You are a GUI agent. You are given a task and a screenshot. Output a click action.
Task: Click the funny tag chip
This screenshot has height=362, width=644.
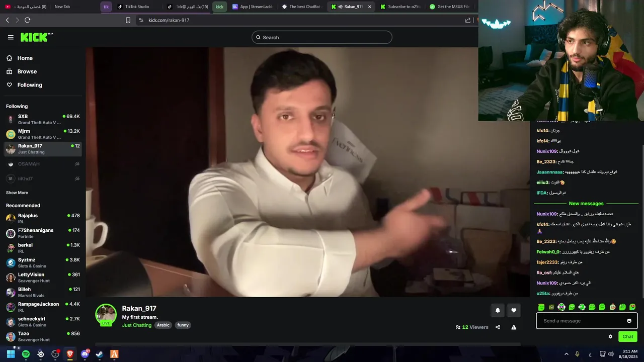point(183,325)
